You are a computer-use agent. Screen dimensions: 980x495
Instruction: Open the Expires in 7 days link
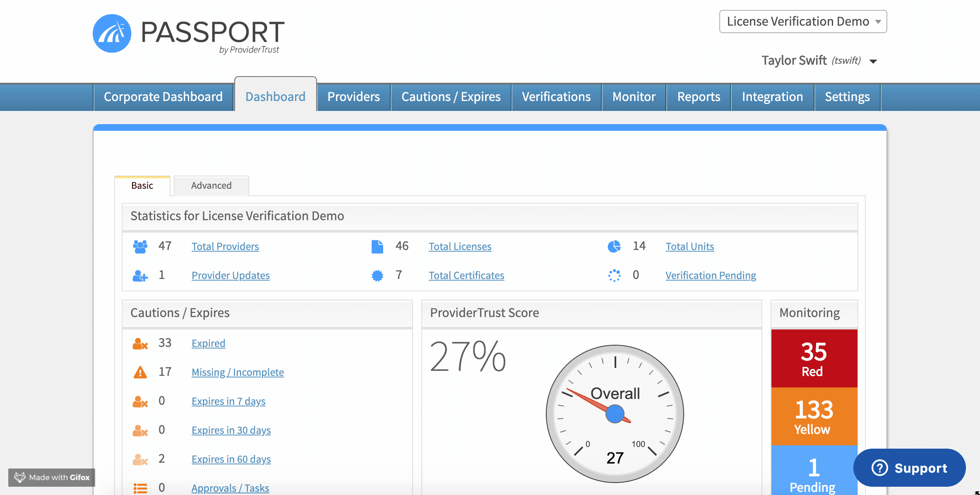(228, 401)
